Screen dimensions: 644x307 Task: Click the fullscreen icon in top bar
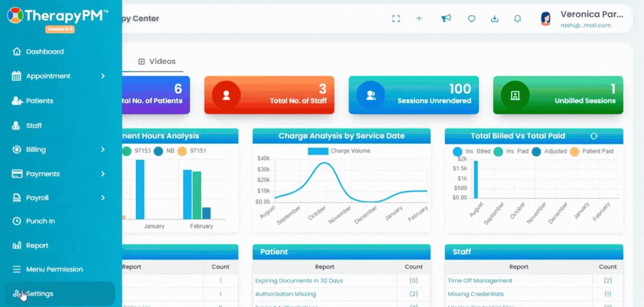(396, 19)
